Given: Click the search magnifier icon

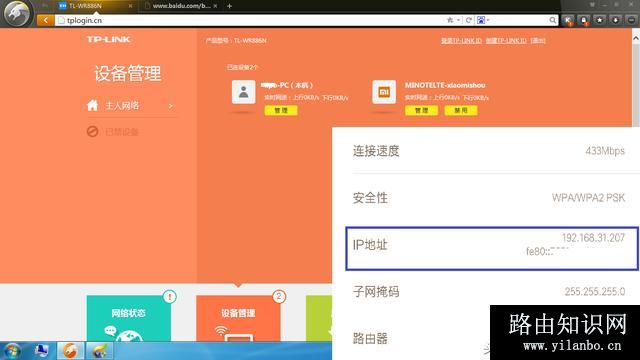Looking at the screenshot, I should [552, 20].
